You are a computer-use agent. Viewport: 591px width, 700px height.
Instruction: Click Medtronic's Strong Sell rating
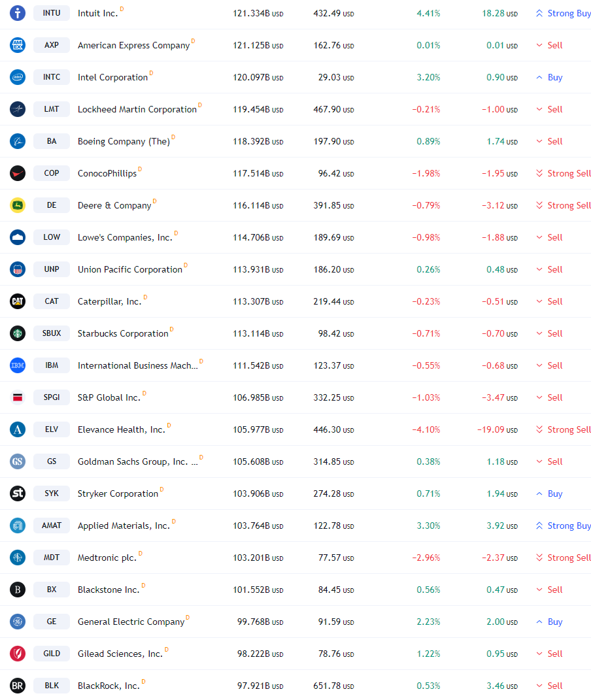click(564, 558)
